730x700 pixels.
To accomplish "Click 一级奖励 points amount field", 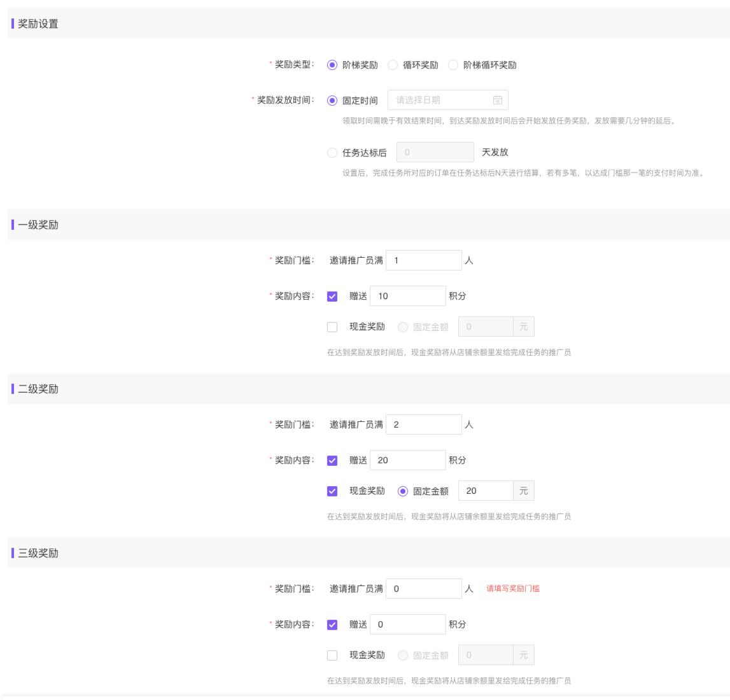I will click(x=408, y=296).
